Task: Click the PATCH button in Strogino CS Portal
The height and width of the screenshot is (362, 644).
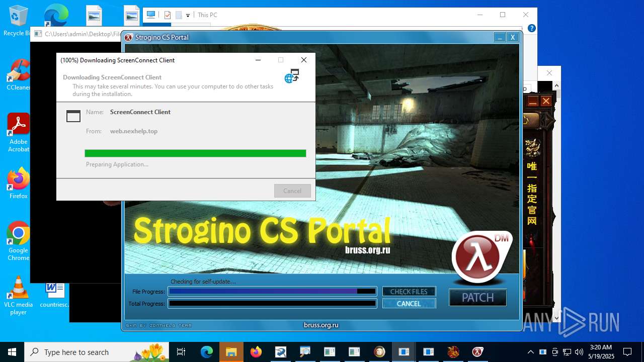Action: pyautogui.click(x=477, y=297)
